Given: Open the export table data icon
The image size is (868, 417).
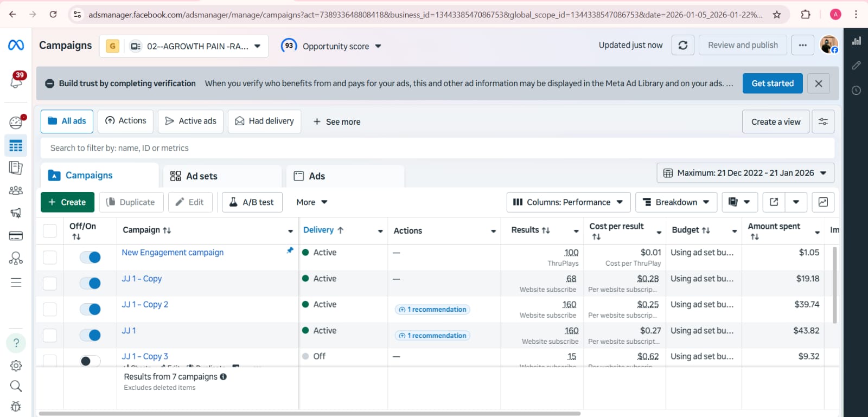Looking at the screenshot, I should point(774,202).
